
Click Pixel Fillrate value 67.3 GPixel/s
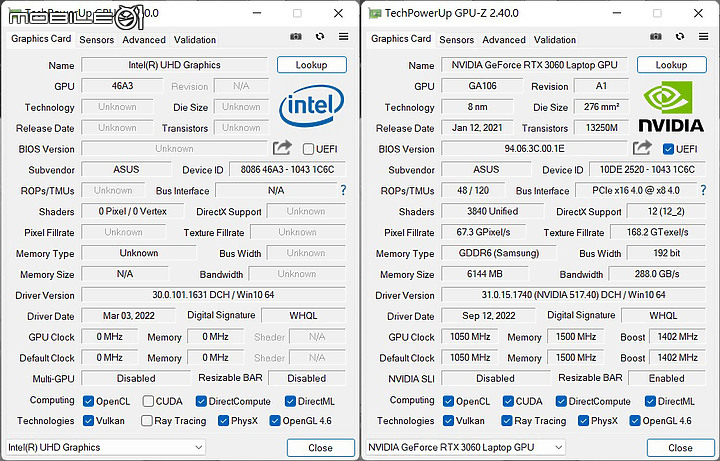[x=484, y=232]
